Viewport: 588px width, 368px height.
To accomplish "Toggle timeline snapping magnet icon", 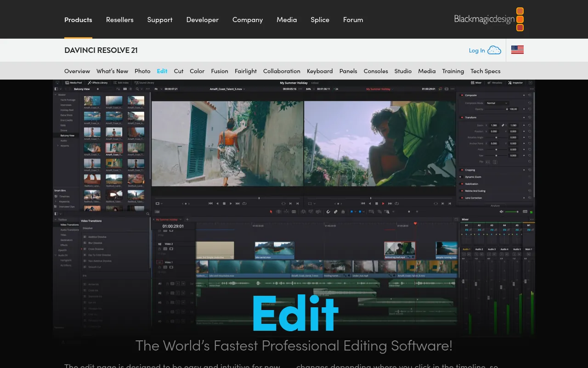I will click(x=328, y=212).
